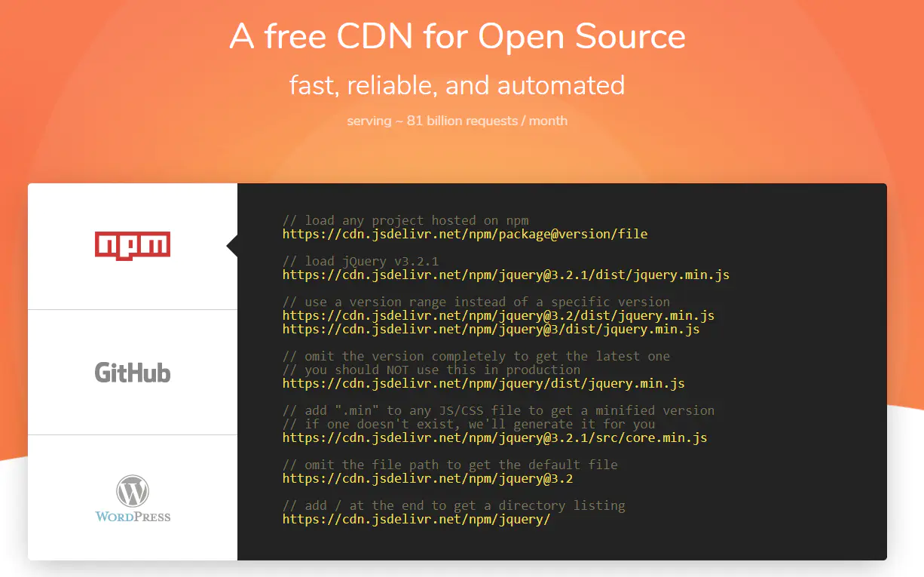The height and width of the screenshot is (577, 924).
Task: Select the jquery@3.2.1/dist/jquery.min.js URL
Action: [506, 275]
